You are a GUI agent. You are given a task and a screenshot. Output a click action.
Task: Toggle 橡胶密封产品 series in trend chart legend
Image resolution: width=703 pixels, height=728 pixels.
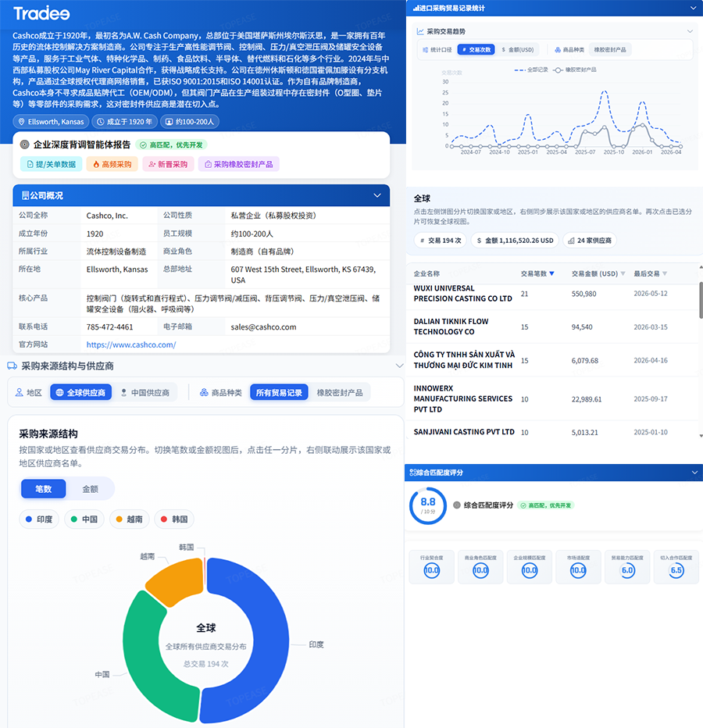[575, 70]
